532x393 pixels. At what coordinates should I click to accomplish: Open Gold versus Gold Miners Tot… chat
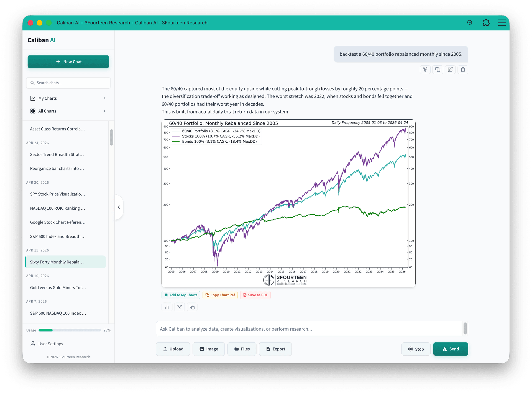(65, 287)
